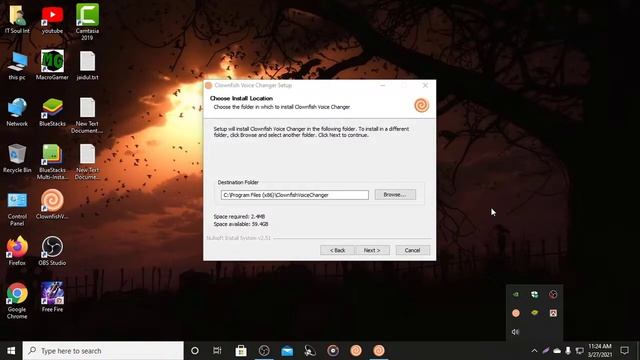640x360 pixels.
Task: Select New Text Document beside BlueStacks Multi-Instance
Action: point(87,162)
